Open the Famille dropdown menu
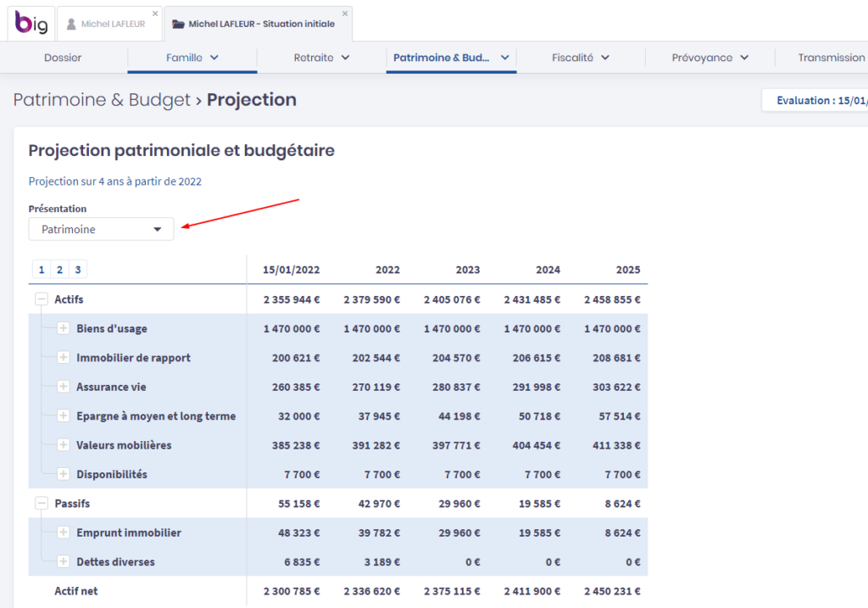The width and height of the screenshot is (868, 608). (x=192, y=58)
